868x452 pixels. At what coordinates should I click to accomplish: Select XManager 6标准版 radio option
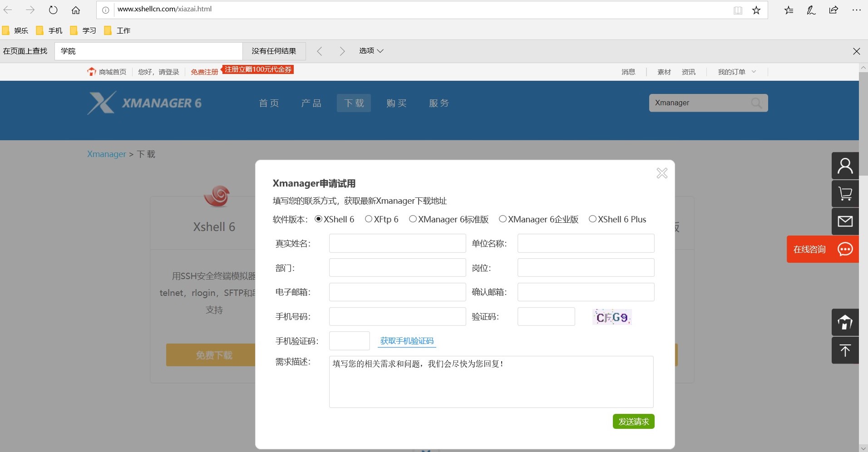(413, 219)
